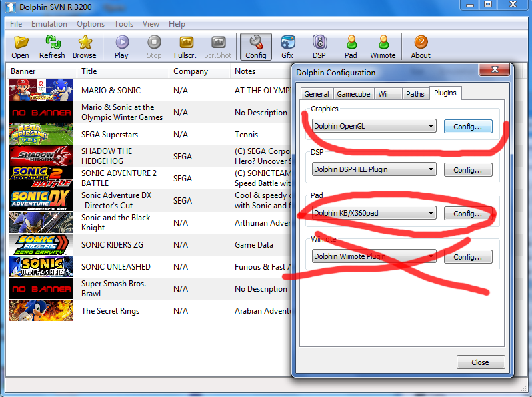Open the Emulation menu
This screenshot has height=397, width=532.
(49, 24)
